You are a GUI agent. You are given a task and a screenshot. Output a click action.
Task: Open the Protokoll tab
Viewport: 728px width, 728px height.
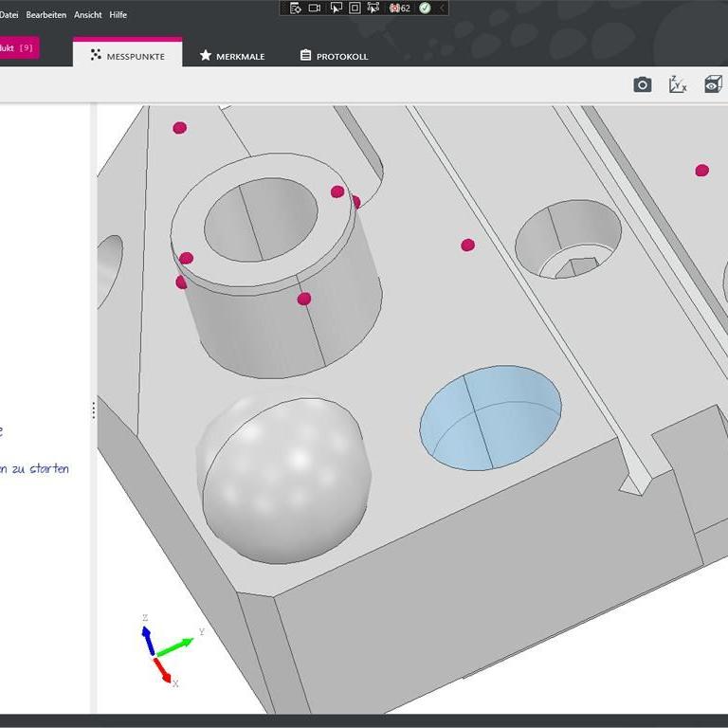(x=334, y=56)
